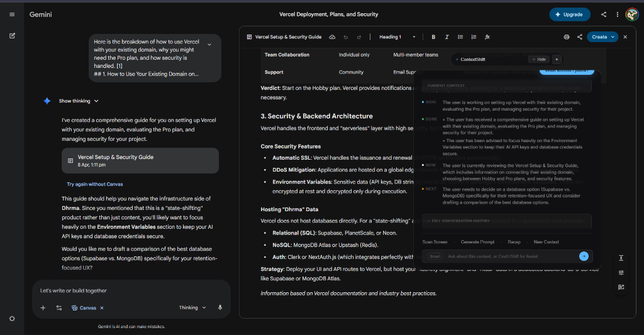This screenshot has width=644, height=335.
Task: Print the canvas document
Action: coord(567,37)
